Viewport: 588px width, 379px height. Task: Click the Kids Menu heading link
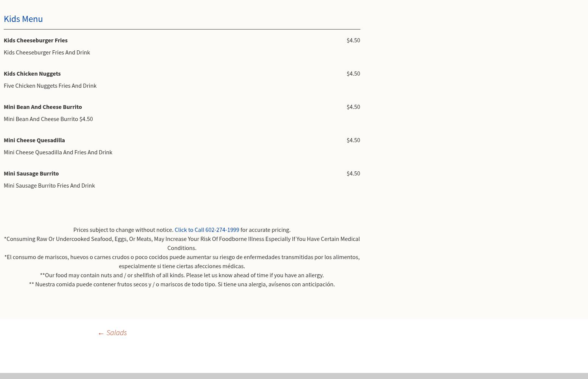(x=23, y=19)
